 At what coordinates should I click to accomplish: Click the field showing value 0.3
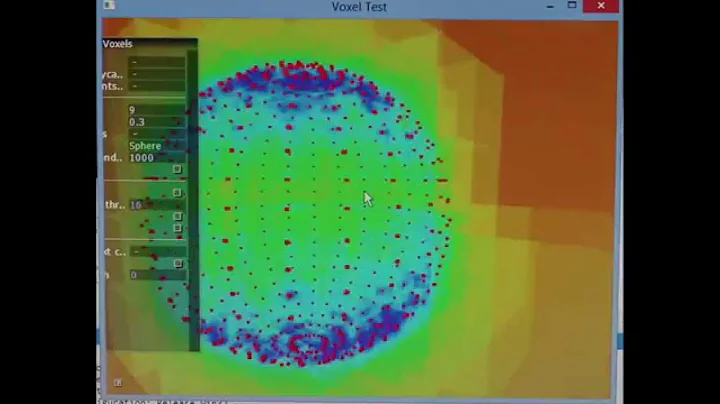pos(157,122)
